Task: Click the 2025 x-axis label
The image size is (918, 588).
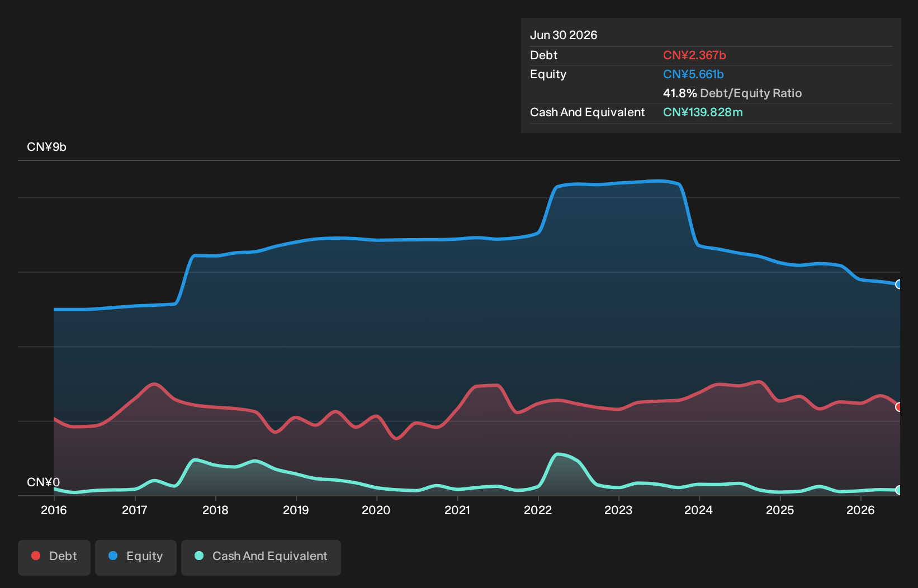Action: [x=780, y=510]
